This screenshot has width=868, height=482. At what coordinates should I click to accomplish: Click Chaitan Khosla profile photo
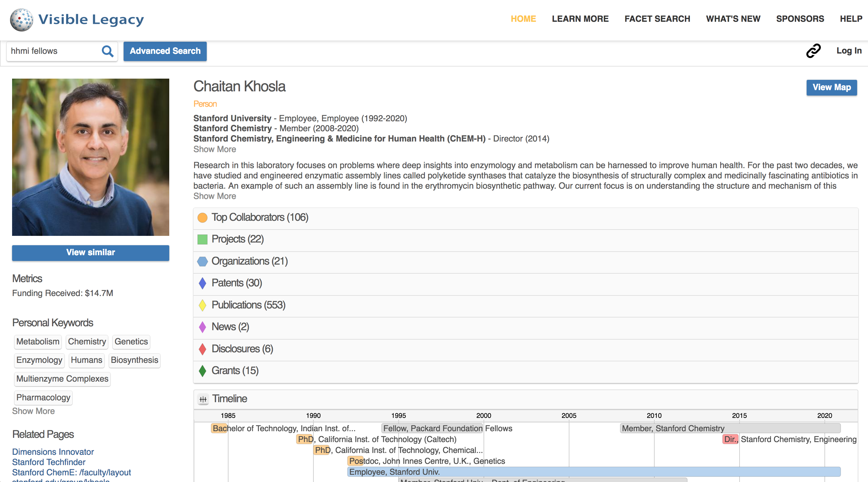[91, 157]
